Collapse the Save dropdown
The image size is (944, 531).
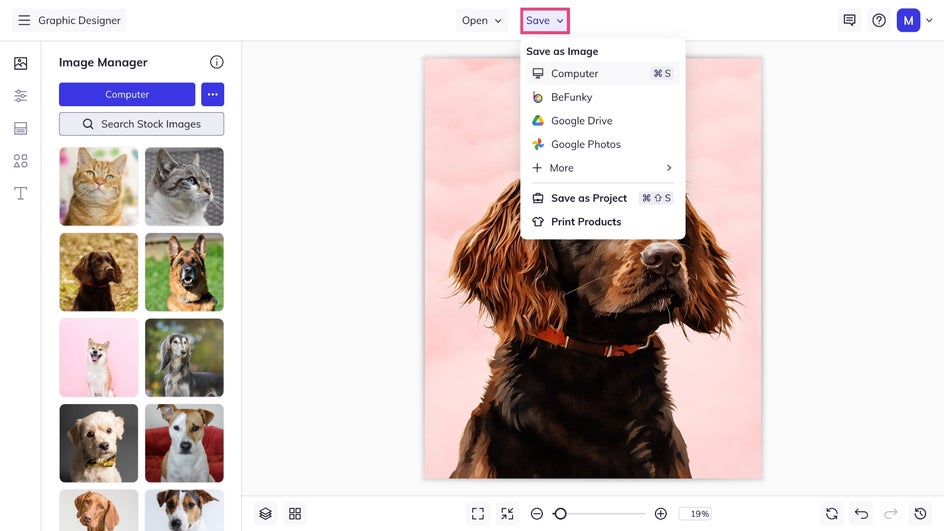tap(545, 20)
